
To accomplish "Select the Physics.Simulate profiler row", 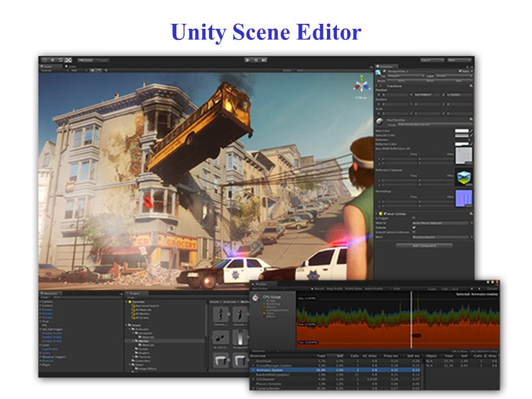I will 336,383.
